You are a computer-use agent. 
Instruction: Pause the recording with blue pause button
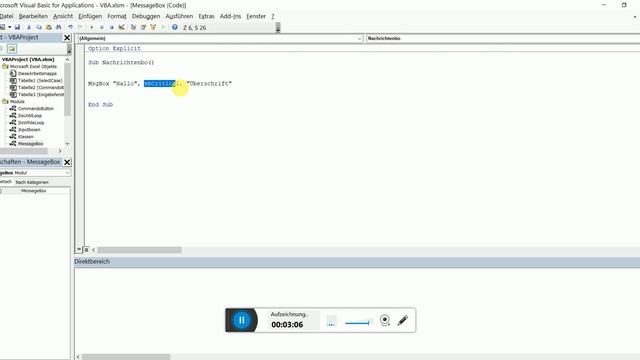pos(241,320)
